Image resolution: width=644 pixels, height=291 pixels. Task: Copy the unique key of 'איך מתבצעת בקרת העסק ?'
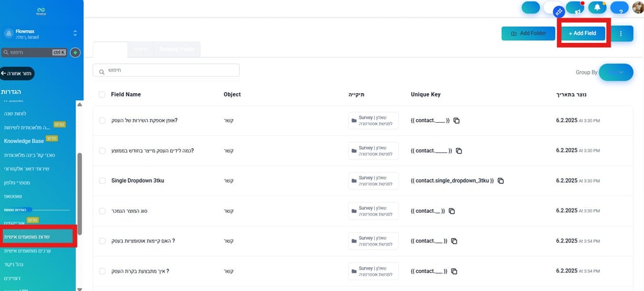tap(454, 271)
